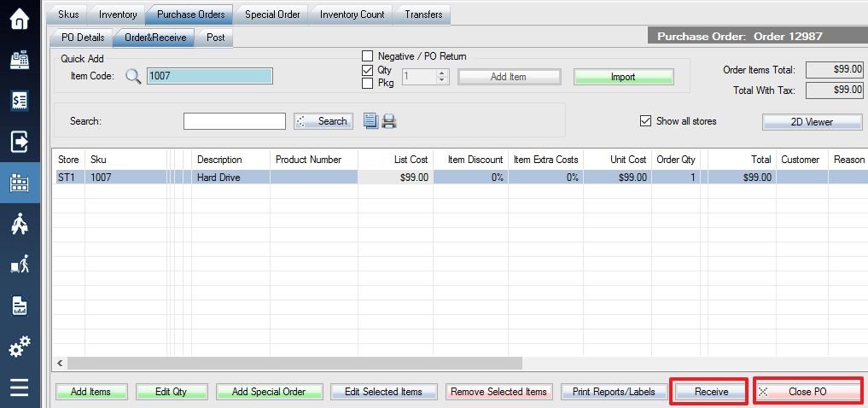Screen dimensions: 868x408
Task: Select the Purchase Orders tab
Action: (191, 15)
